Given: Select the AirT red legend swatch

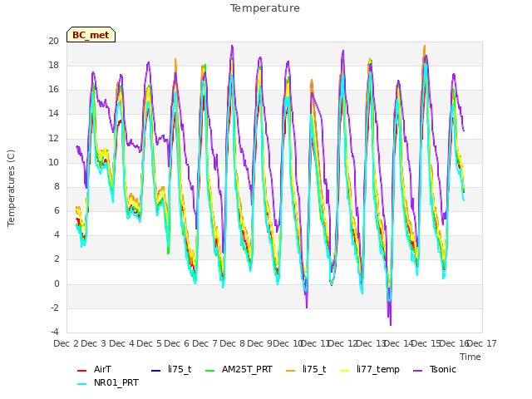Looking at the screenshot, I should click(81, 370).
